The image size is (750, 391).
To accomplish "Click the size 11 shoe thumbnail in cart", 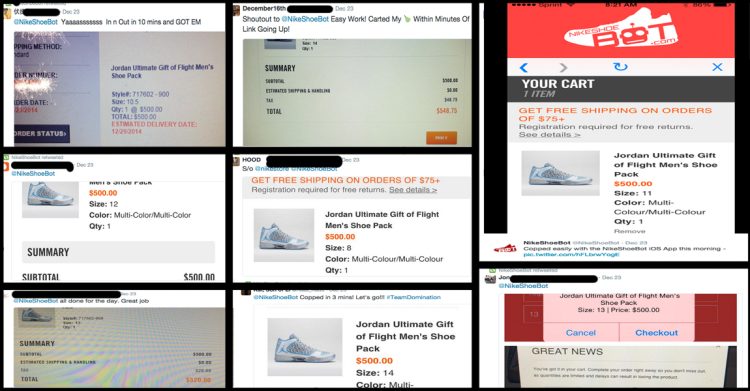I will [x=560, y=173].
